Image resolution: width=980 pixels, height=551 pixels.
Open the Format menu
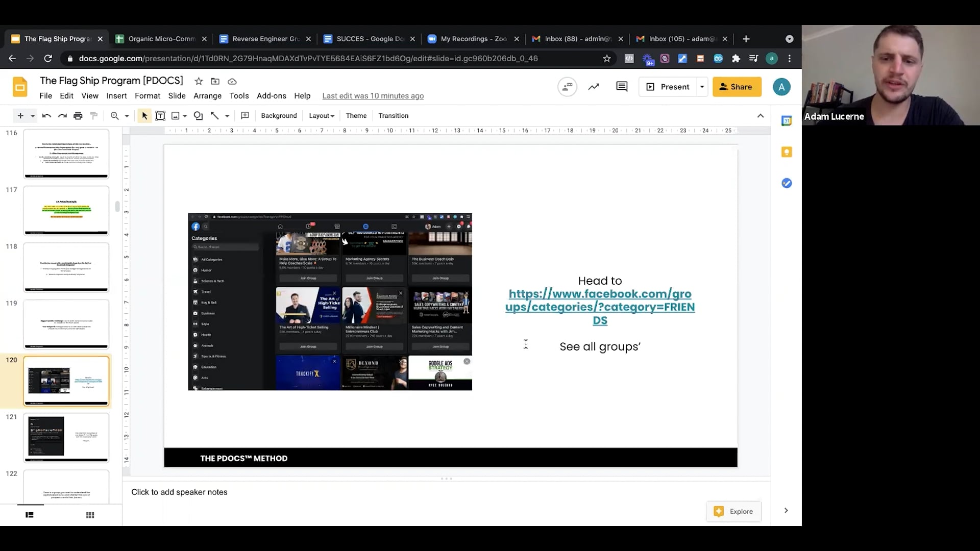tap(148, 96)
